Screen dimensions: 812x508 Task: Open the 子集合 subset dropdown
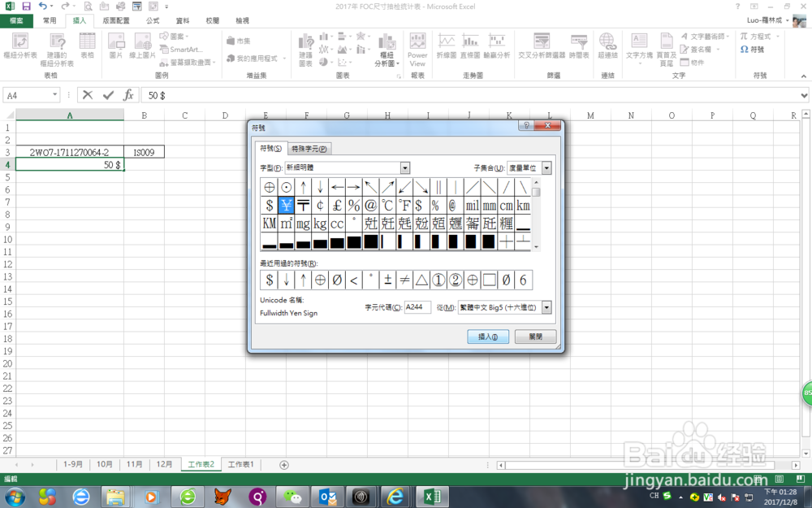[546, 168]
